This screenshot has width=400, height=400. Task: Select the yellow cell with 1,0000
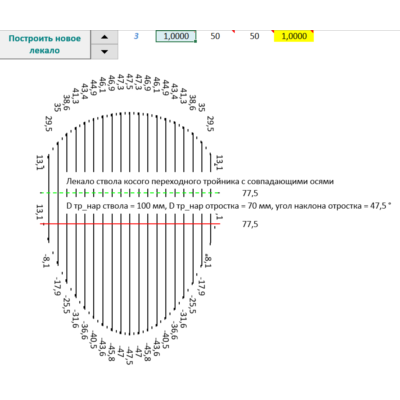pyautogui.click(x=294, y=36)
